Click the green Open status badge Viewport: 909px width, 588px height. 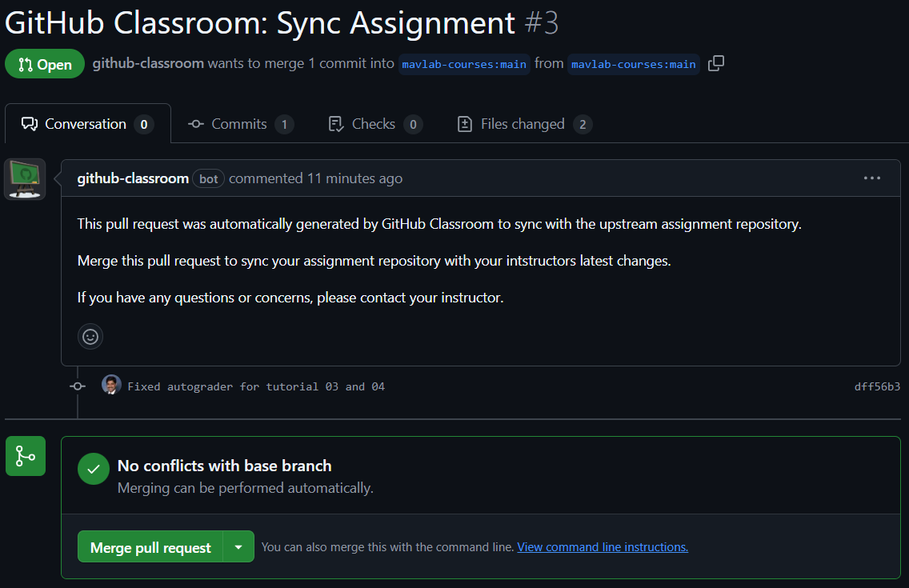(45, 64)
